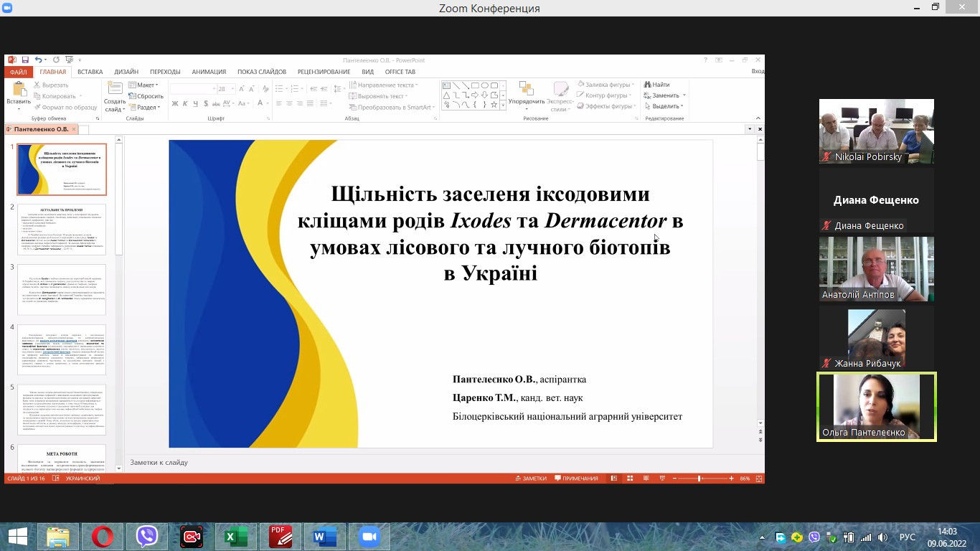Click the Save icon in quick access toolbar
This screenshot has height=551, width=980.
[25, 60]
